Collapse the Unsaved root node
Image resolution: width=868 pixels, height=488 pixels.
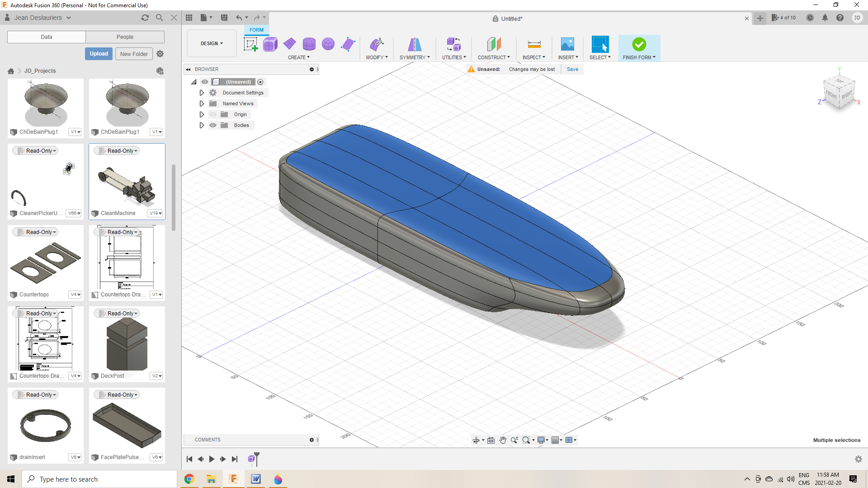click(194, 82)
